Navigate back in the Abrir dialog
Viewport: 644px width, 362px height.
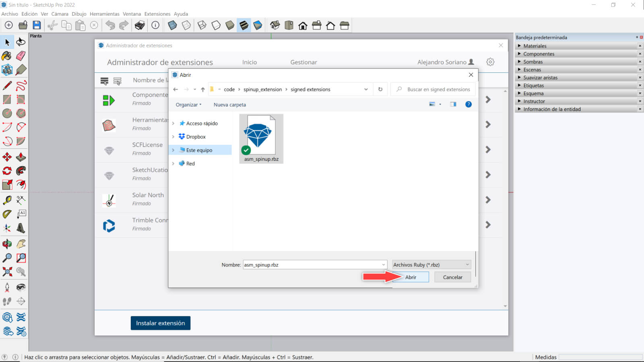175,89
